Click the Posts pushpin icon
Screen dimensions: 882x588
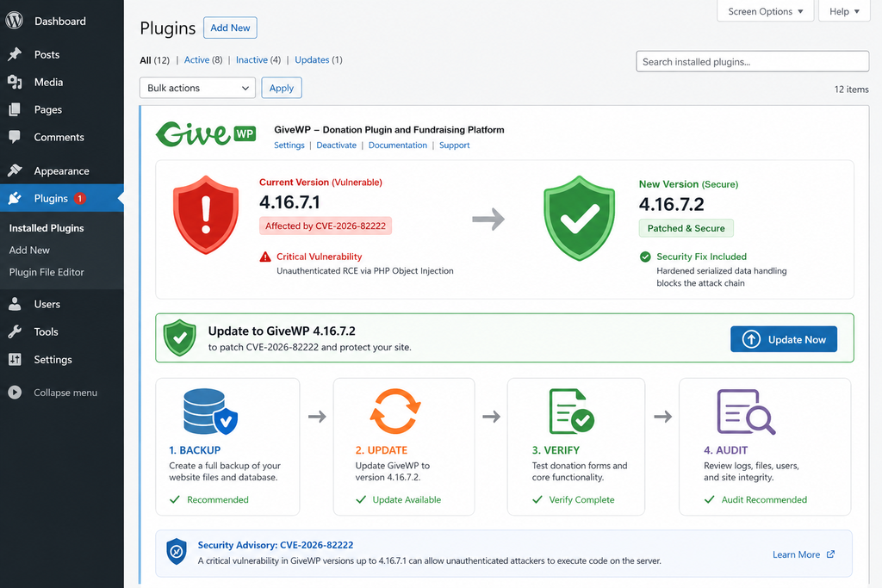click(x=15, y=54)
